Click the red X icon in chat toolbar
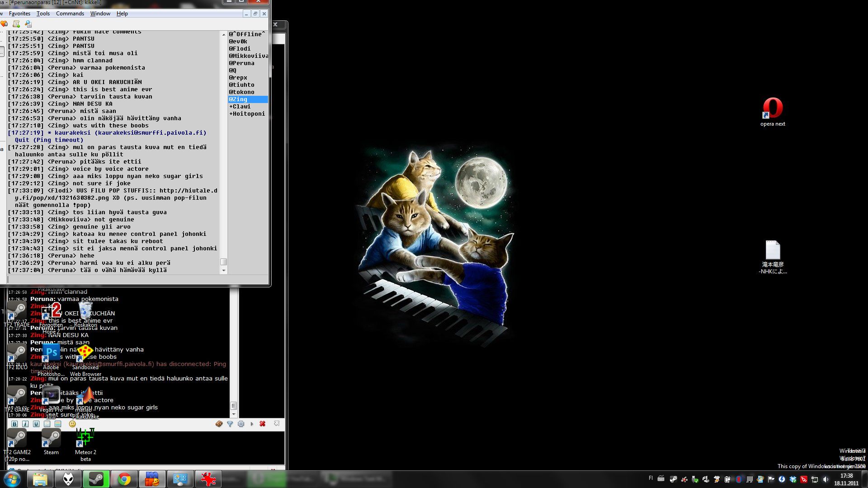 pyautogui.click(x=263, y=424)
